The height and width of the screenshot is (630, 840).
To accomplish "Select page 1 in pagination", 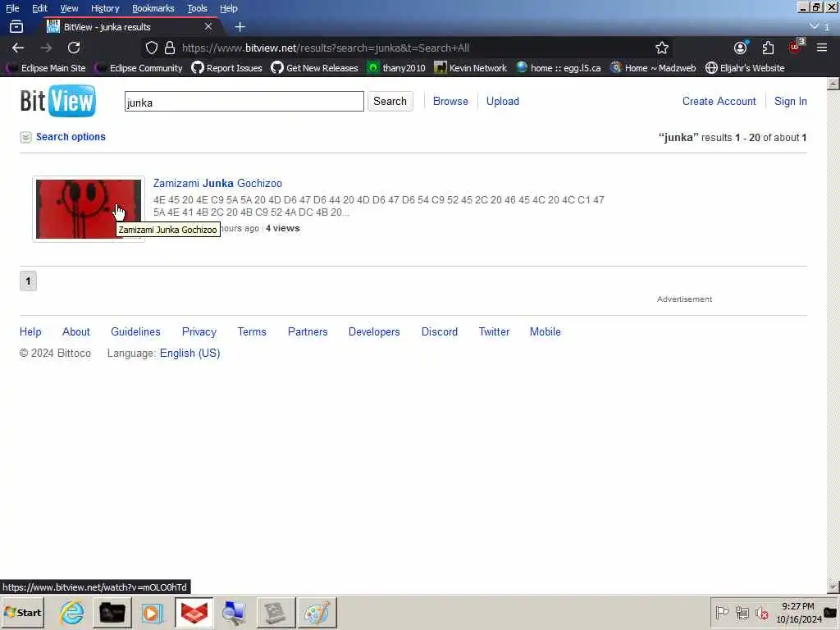I will coord(29,281).
